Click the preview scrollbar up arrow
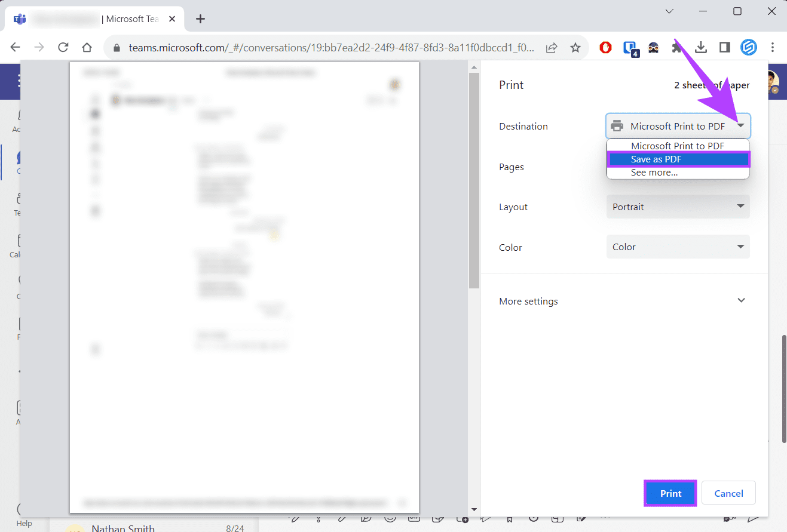The width and height of the screenshot is (787, 532). (x=474, y=67)
